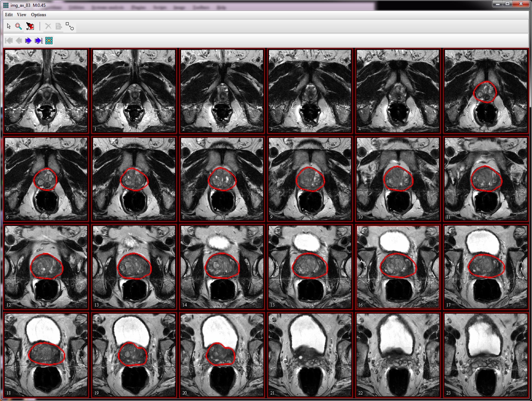Jump to last page with arrow-bar icon
Image resolution: width=532 pixels, height=401 pixels.
click(x=39, y=41)
